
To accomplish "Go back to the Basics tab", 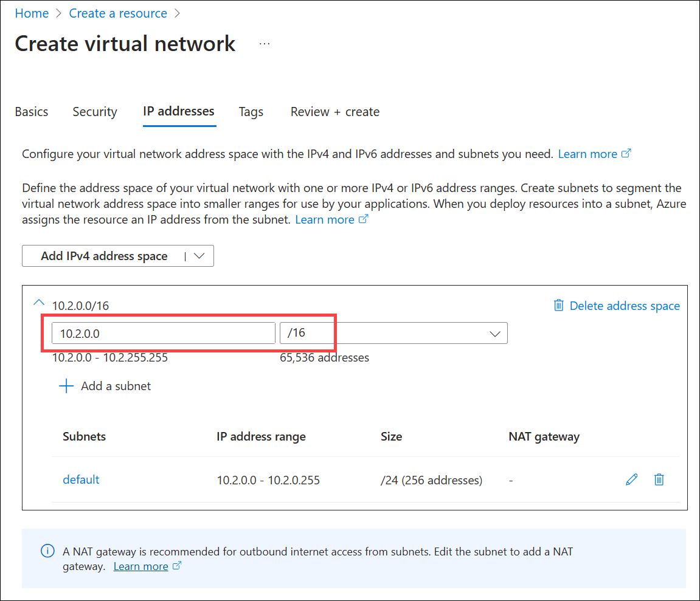I will coord(31,112).
